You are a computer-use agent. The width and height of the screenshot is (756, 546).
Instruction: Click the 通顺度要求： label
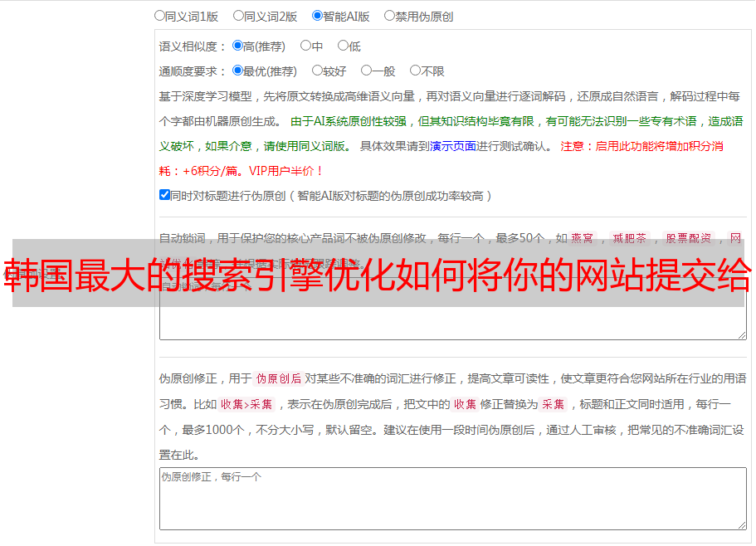coord(193,71)
